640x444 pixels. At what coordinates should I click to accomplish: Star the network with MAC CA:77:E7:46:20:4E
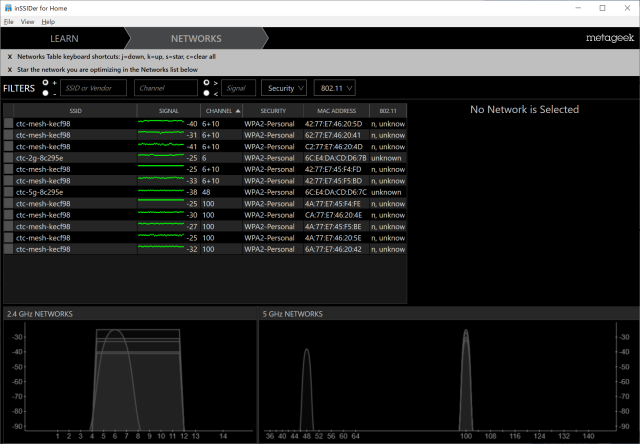tap(9, 215)
